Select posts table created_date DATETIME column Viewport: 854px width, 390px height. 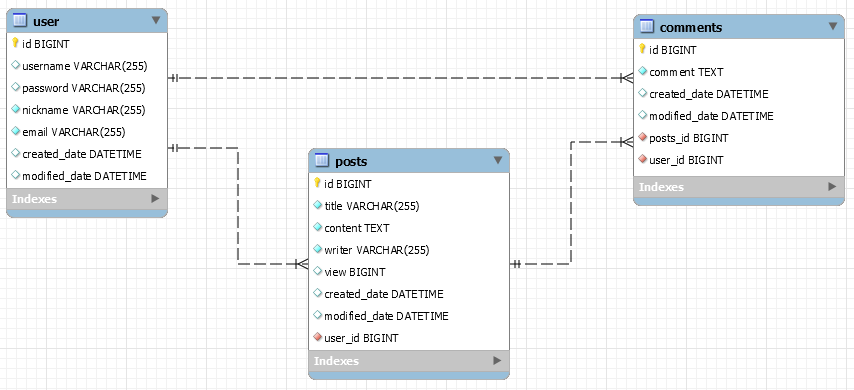384,294
